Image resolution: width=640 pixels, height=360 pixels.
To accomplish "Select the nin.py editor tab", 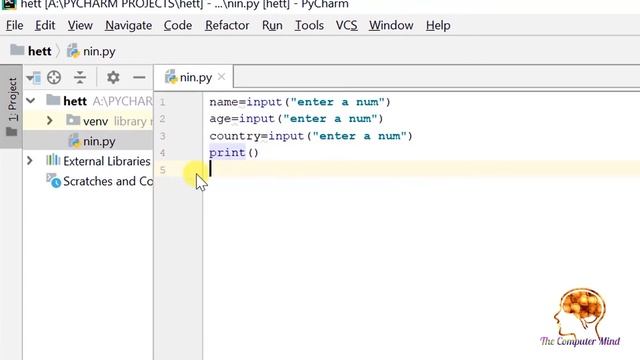I will [193, 77].
